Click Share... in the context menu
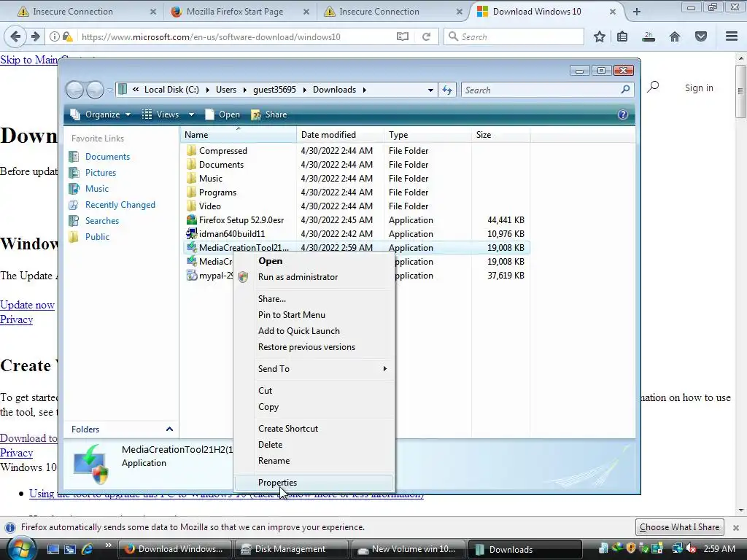This screenshot has width=747, height=560. click(271, 298)
